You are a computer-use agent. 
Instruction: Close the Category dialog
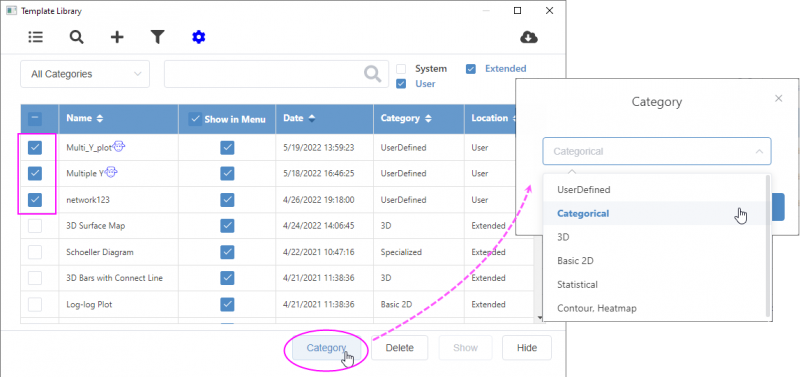(779, 98)
